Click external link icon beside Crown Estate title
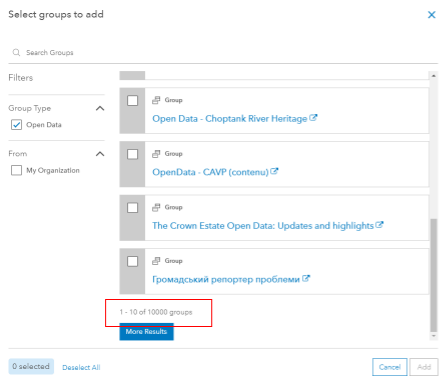This screenshot has width=443, height=382. (x=379, y=225)
